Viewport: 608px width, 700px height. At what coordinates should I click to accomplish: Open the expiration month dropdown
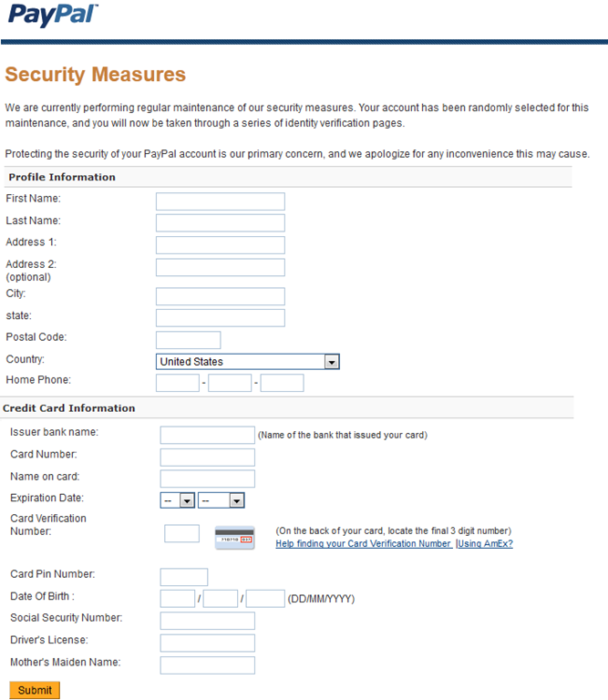point(178,500)
